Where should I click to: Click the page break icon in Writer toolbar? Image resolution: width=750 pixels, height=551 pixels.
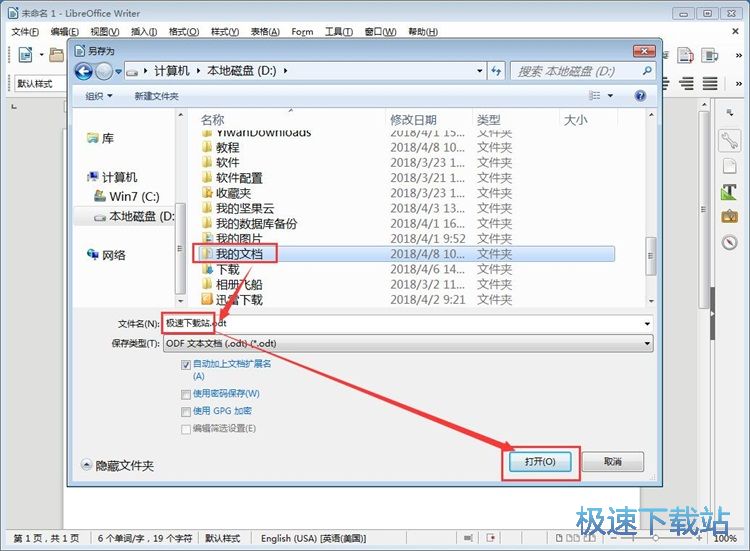(685, 55)
